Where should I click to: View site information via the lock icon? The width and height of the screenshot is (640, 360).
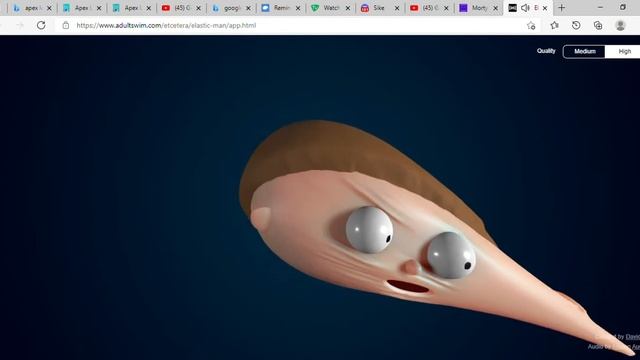coord(65,25)
